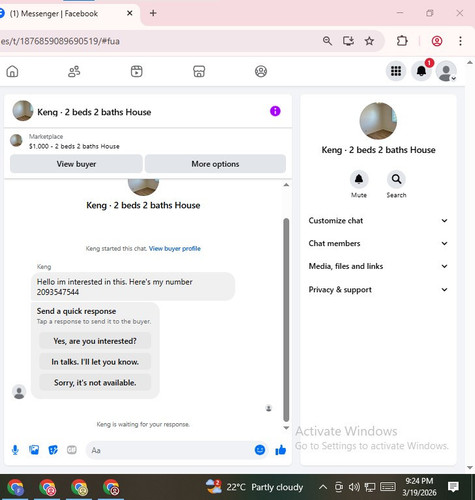
Task: Show hidden system tray icons arrow
Action: 322,487
